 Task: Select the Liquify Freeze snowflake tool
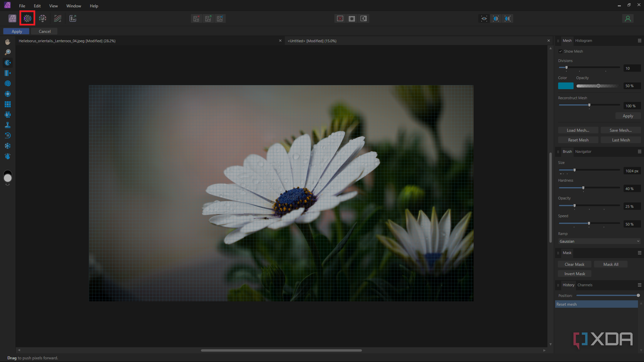pos(8,146)
